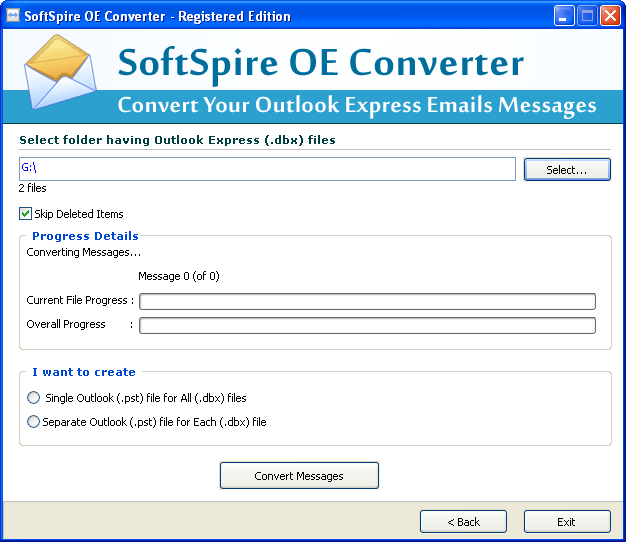
Task: Click the Current File Progress bar
Action: 367,301
